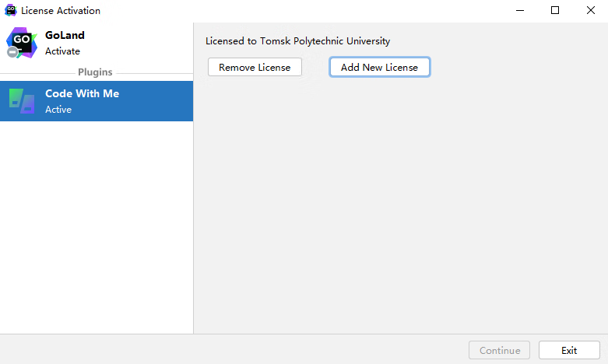Screen dimensions: 608x364
Task: Click the License Activation window title
Action: [61, 11]
